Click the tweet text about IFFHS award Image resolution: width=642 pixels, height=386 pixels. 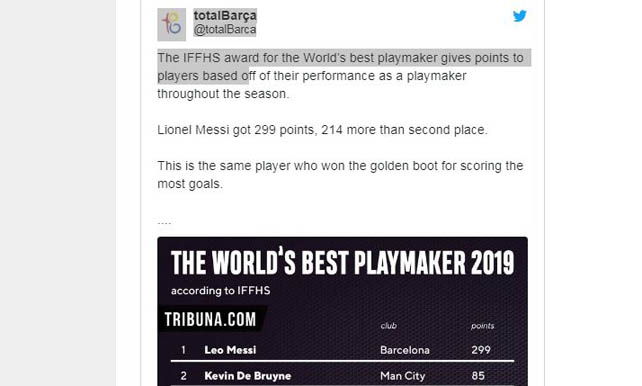point(341,76)
